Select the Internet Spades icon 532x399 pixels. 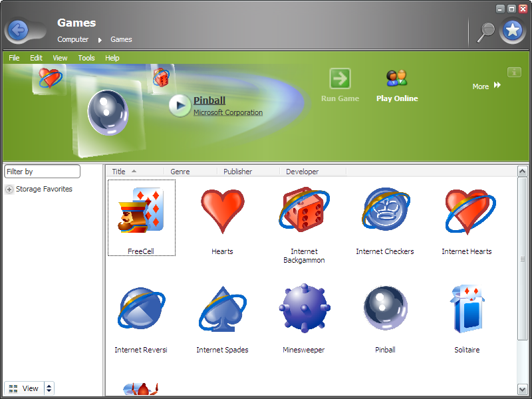coord(223,309)
